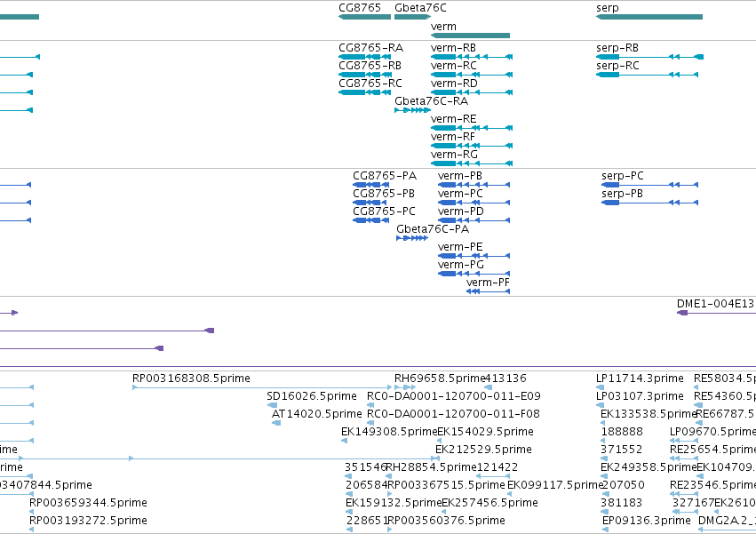Click EST label EK212529.5prime
The image size is (756, 534).
[483, 450]
